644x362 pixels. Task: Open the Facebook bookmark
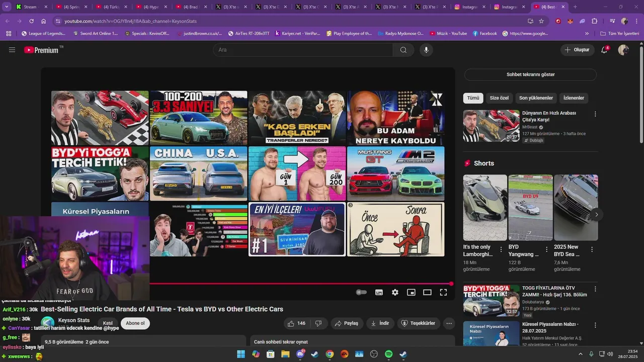click(485, 33)
